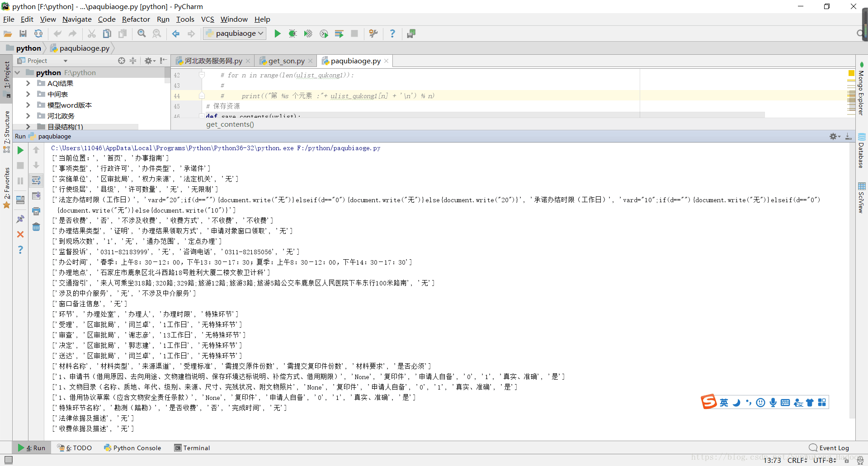Click the Synchronize icon in main toolbar
Image resolution: width=868 pixels, height=466 pixels.
click(x=38, y=33)
